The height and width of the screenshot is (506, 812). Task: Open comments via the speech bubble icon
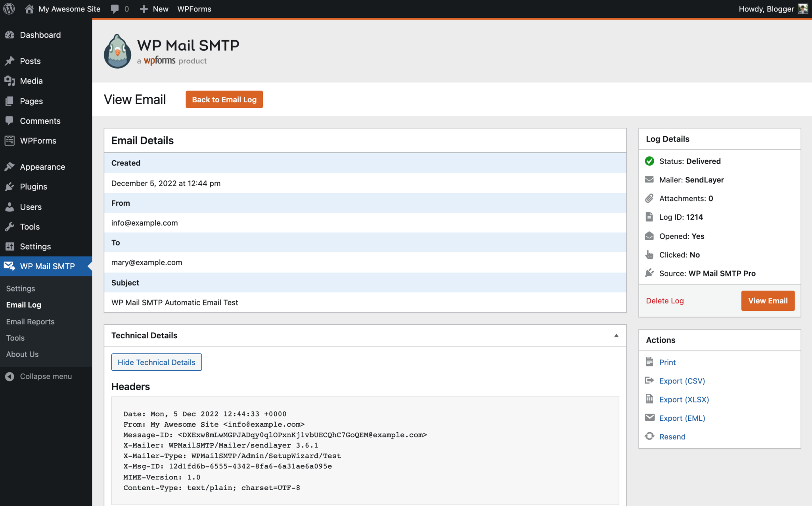[x=115, y=9]
